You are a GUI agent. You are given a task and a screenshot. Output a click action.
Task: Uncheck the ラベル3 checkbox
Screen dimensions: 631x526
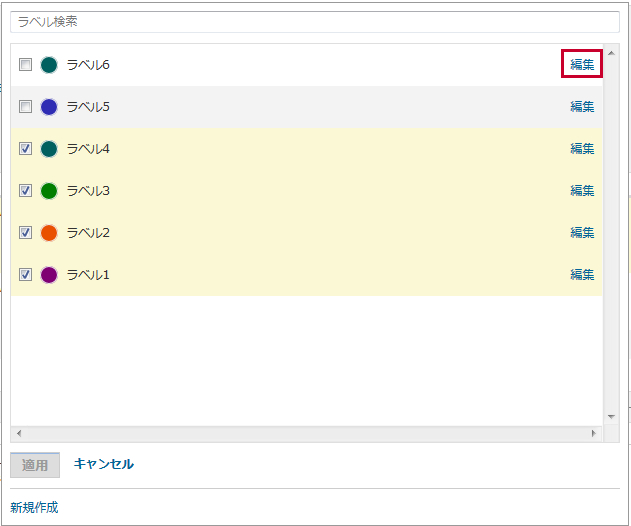tap(26, 191)
